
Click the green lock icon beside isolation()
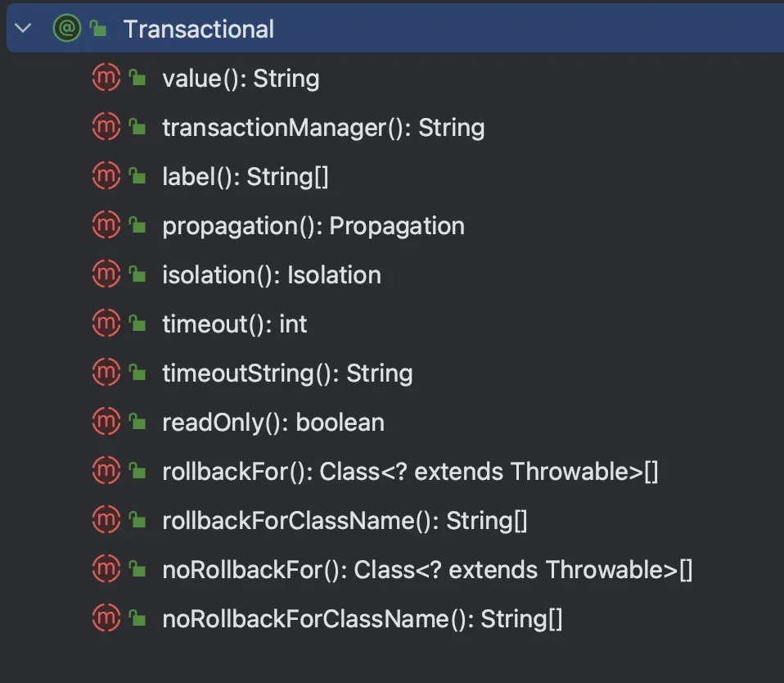click(x=137, y=274)
